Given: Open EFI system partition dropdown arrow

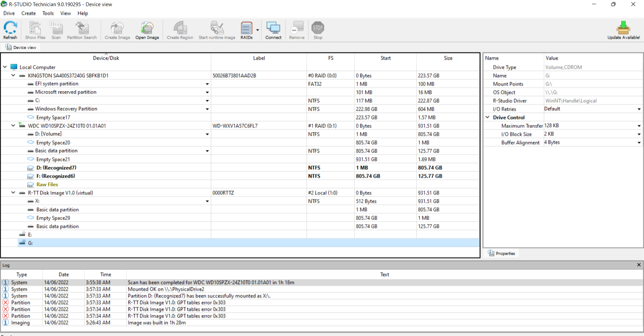Looking at the screenshot, I should coord(207,84).
